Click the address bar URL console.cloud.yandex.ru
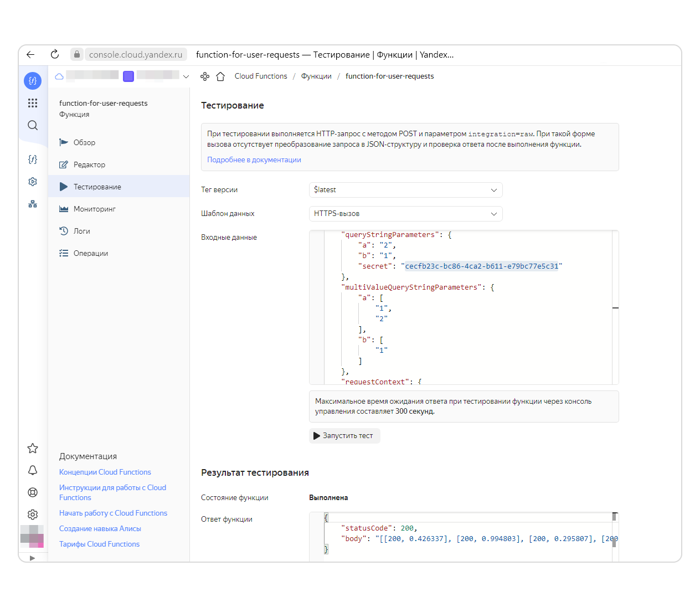This screenshot has height=607, width=700. click(x=136, y=54)
